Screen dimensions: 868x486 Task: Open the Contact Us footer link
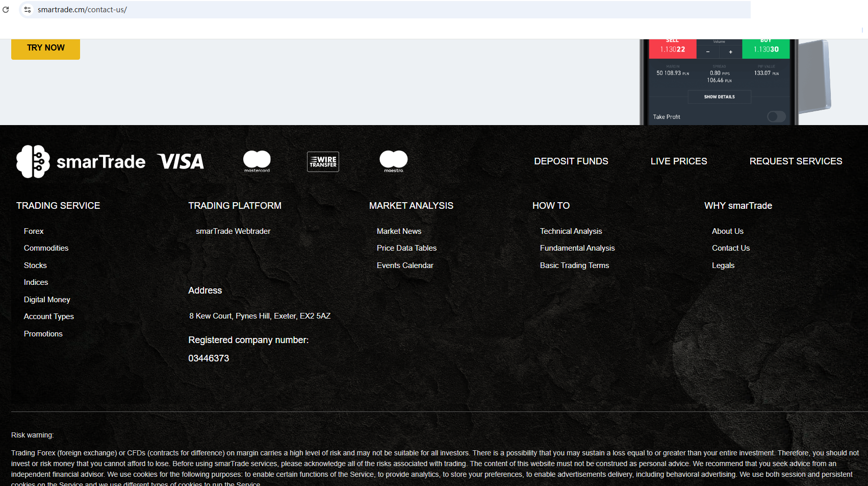(x=731, y=248)
